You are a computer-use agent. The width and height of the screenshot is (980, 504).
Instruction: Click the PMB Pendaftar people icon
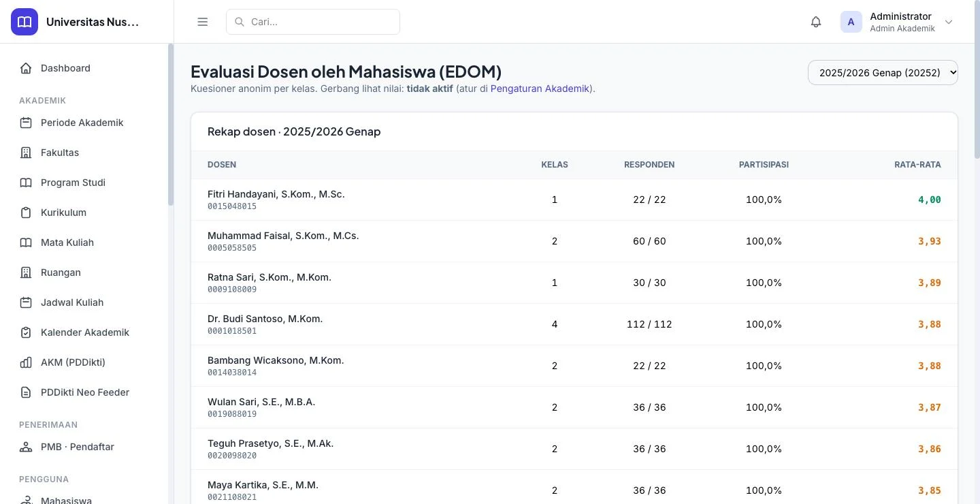tap(26, 447)
